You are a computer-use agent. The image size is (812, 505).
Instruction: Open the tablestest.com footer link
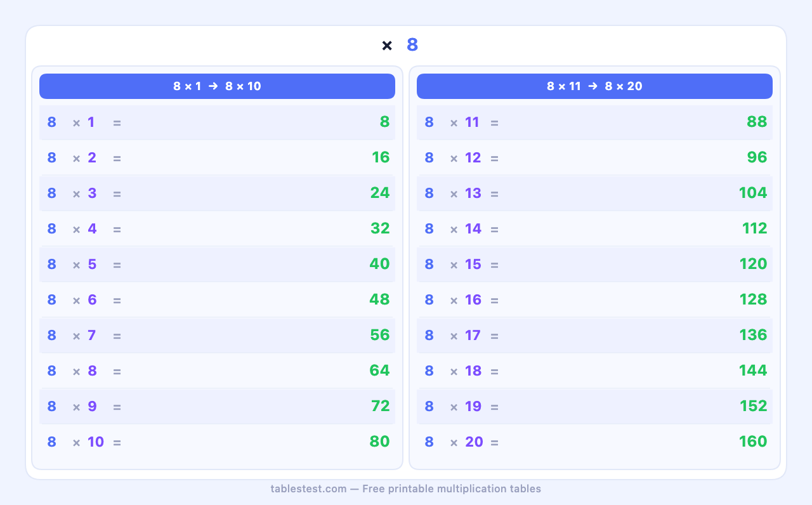click(x=308, y=489)
